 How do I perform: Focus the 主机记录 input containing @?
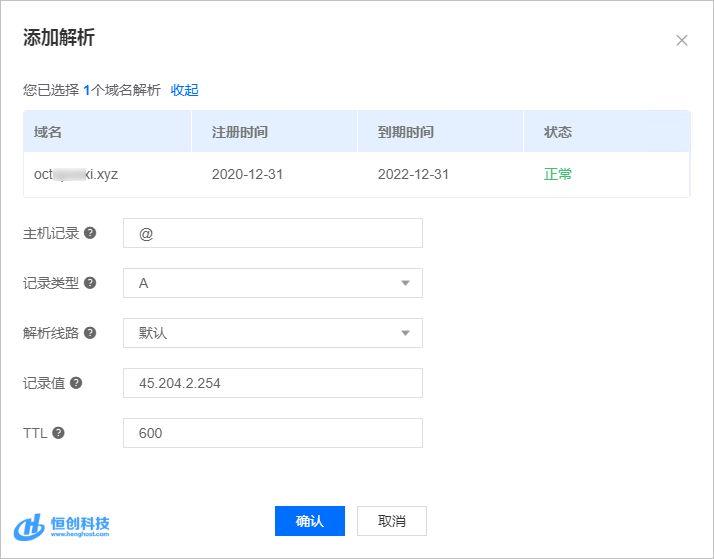pos(273,233)
